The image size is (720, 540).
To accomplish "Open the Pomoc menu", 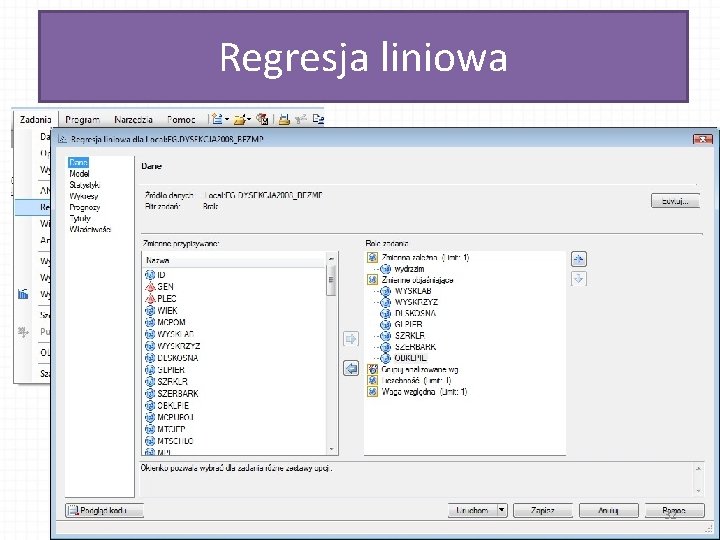I will (x=181, y=119).
